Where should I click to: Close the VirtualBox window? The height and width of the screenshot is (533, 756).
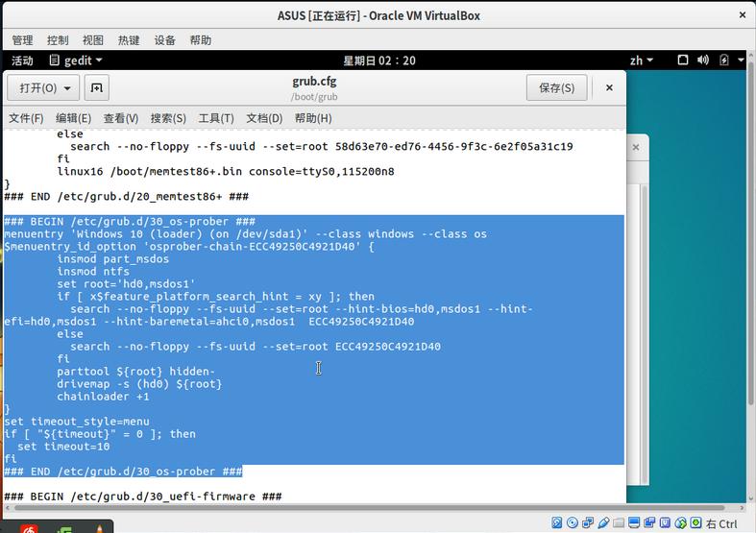click(743, 15)
